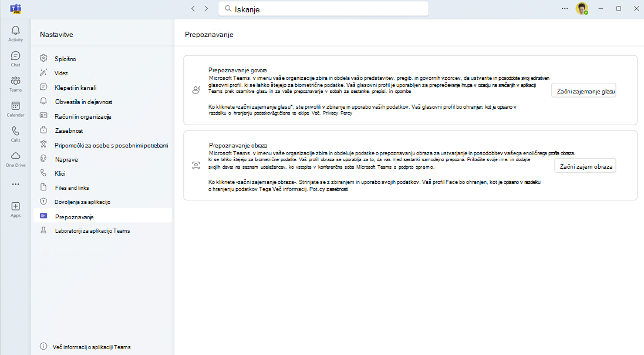Select the Splošno settings tab
644x355 pixels.
pos(103,59)
